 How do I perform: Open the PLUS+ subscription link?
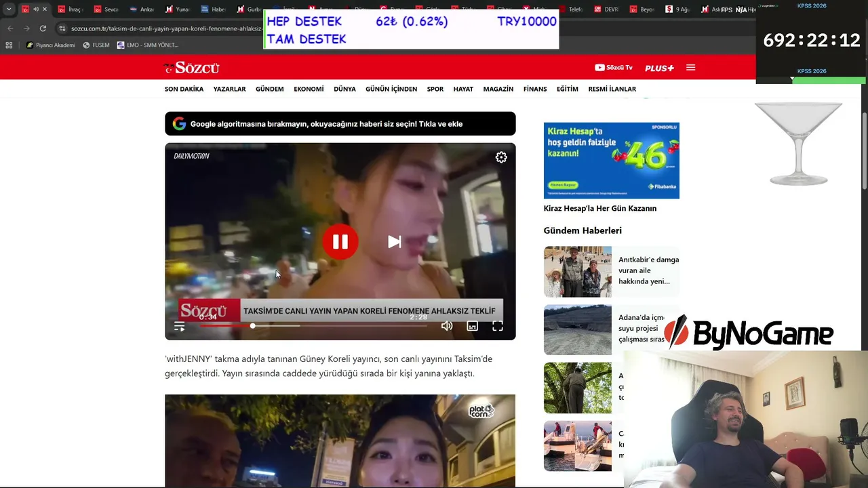pyautogui.click(x=659, y=68)
